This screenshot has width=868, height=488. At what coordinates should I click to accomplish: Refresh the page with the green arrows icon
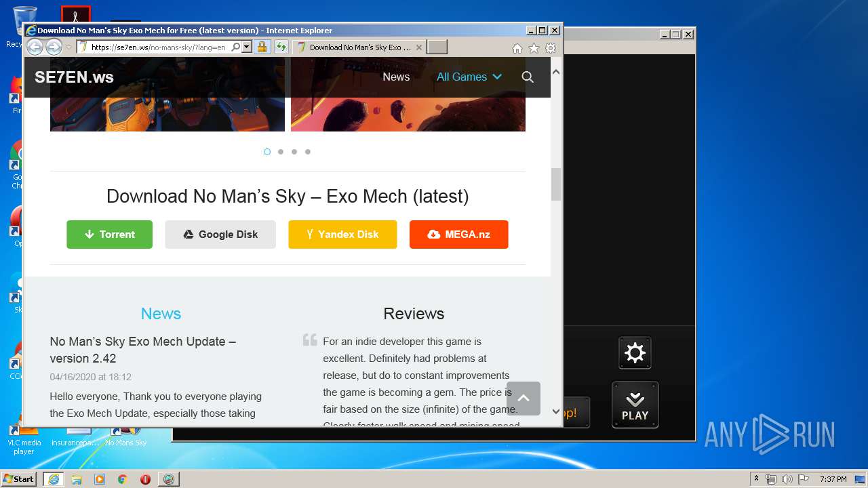click(x=281, y=47)
